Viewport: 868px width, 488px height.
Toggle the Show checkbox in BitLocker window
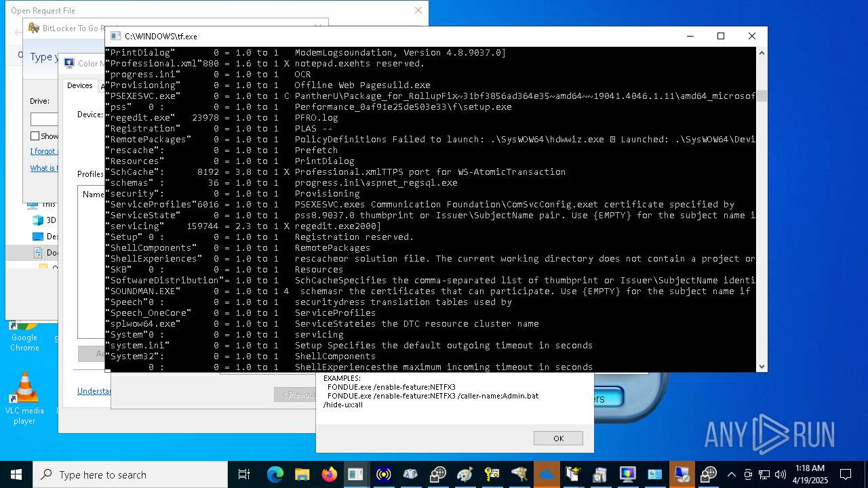35,136
